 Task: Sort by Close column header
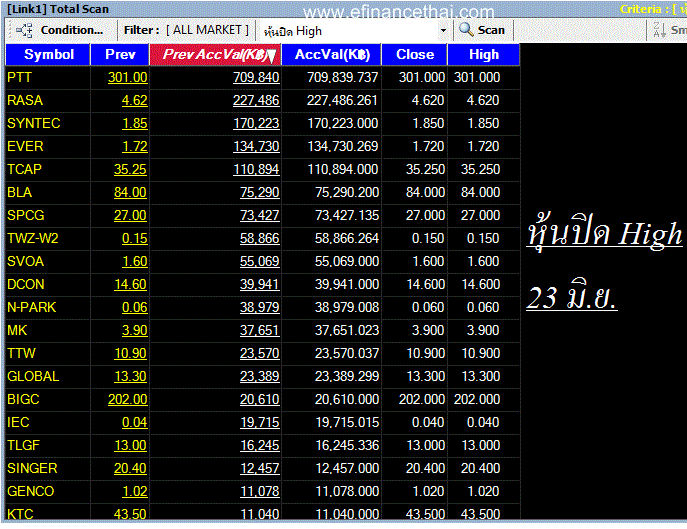tap(414, 54)
